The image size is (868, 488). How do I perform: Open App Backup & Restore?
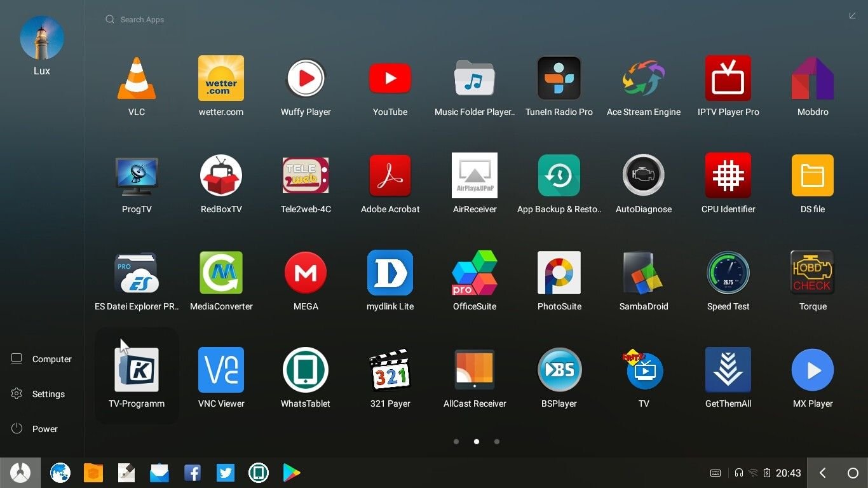559,175
